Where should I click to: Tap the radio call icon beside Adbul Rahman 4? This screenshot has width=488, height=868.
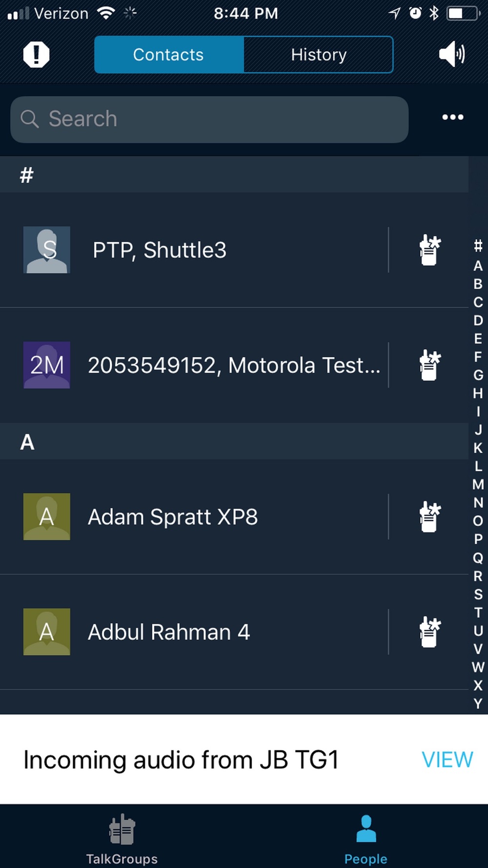(x=430, y=632)
